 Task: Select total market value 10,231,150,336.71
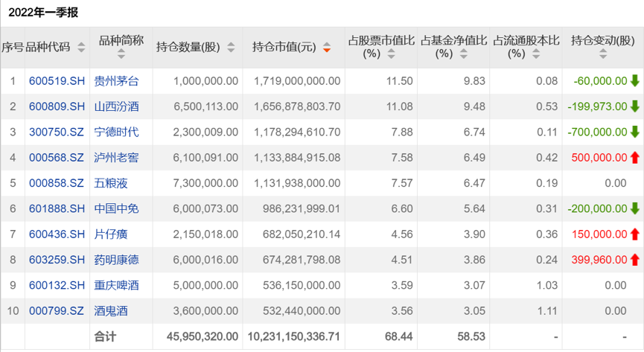click(293, 336)
